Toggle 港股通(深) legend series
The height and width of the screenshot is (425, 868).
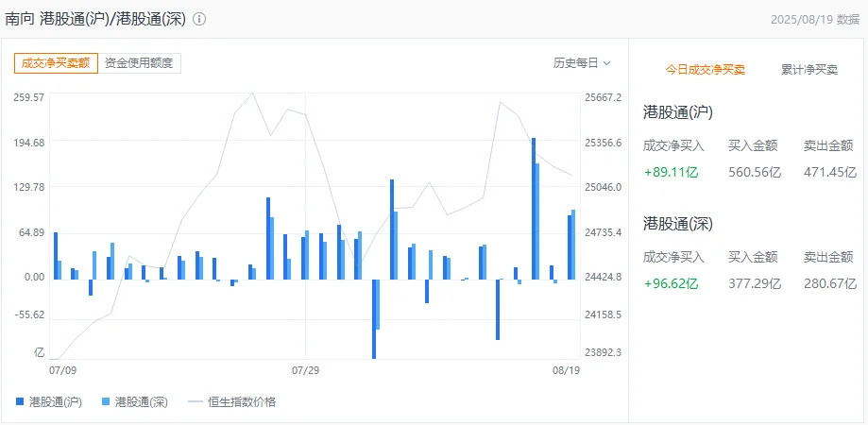[135, 402]
